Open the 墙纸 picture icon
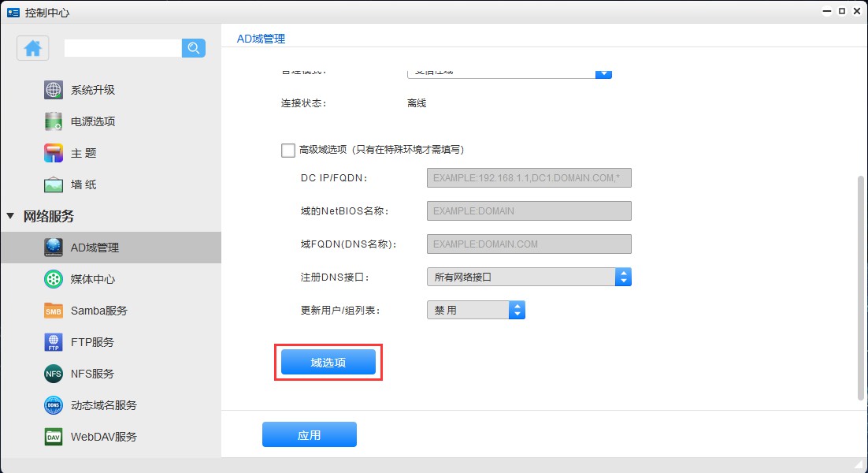The width and height of the screenshot is (868, 473). [x=54, y=184]
